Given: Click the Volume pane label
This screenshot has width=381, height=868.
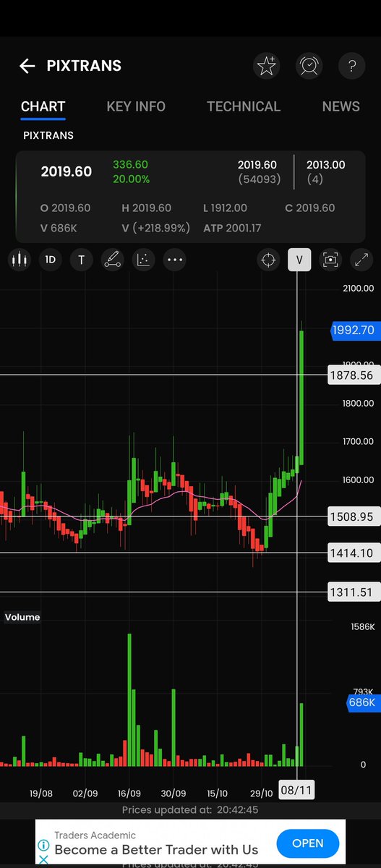Looking at the screenshot, I should 22,617.
